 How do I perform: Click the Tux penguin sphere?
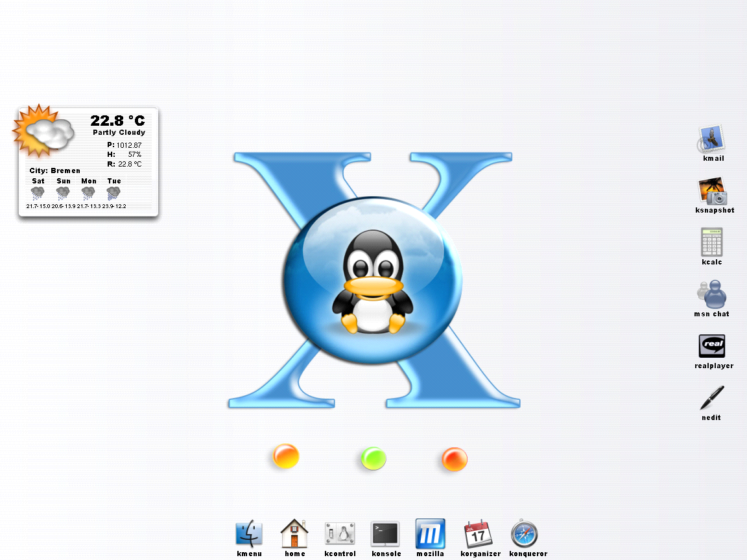(x=372, y=281)
